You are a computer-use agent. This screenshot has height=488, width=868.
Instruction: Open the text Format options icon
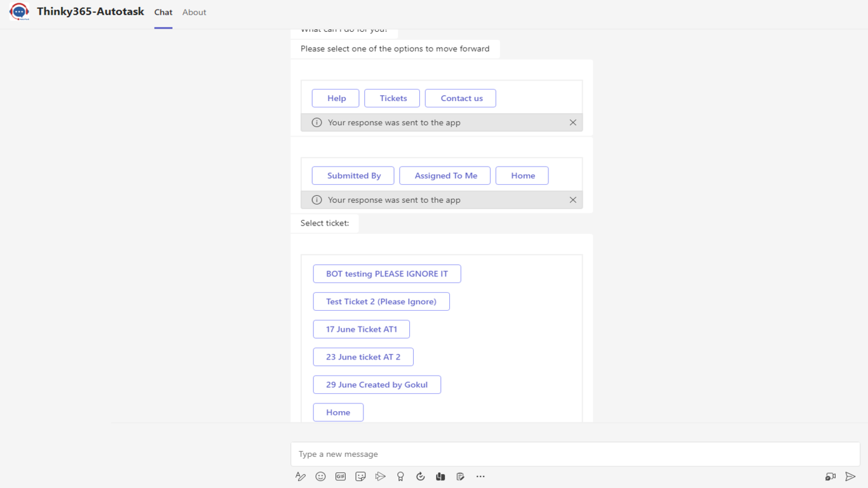[301, 477]
